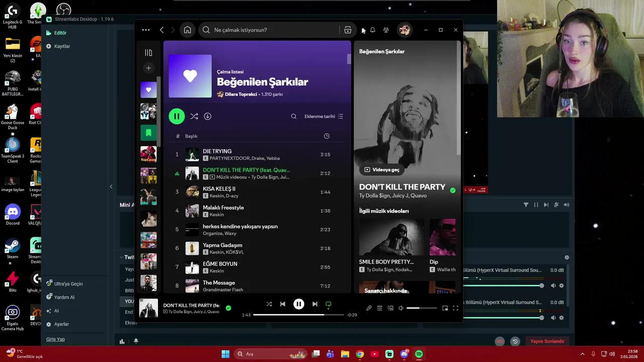This screenshot has width=644, height=362.
Task: Open green bookmark Episodes tile in sidebar
Action: coord(148,133)
